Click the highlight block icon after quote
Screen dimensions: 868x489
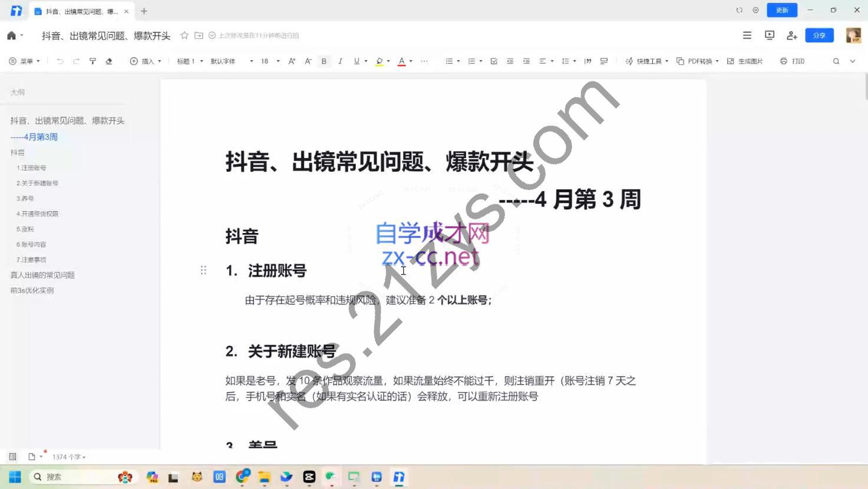604,61
